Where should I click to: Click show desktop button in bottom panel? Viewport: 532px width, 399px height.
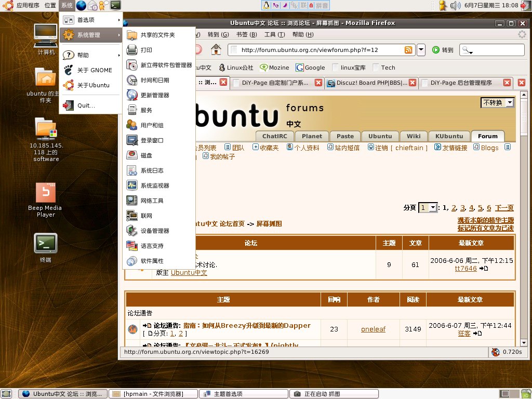pos(6,394)
